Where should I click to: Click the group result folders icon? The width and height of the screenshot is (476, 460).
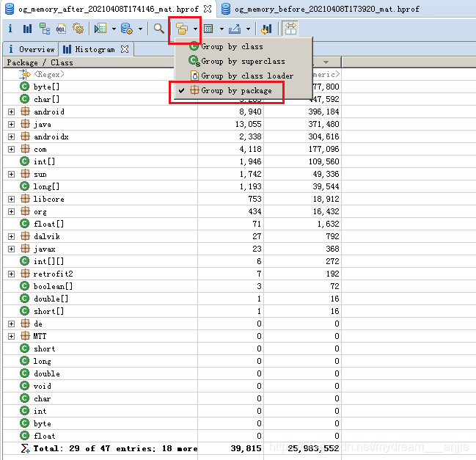click(182, 29)
